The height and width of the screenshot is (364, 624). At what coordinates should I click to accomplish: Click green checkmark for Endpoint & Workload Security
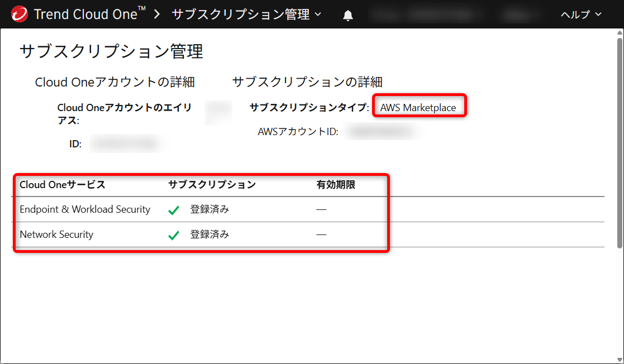[174, 210]
